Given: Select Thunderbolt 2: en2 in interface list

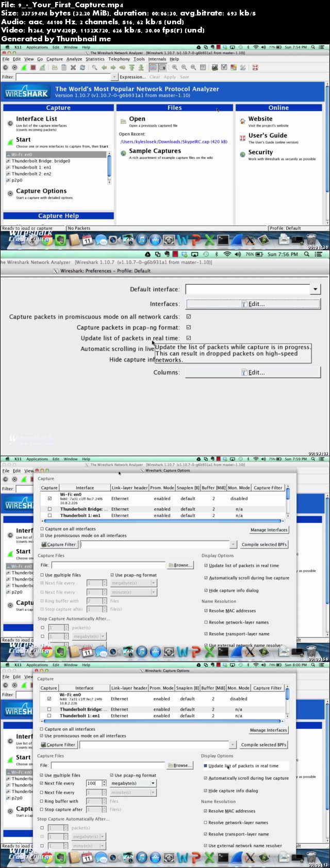Looking at the screenshot, I should point(31,174).
